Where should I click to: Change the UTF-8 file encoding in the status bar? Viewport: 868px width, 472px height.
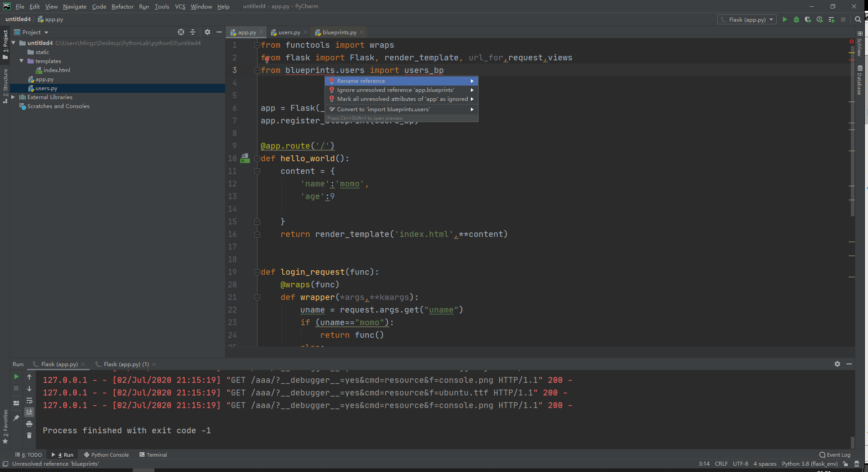[740, 464]
